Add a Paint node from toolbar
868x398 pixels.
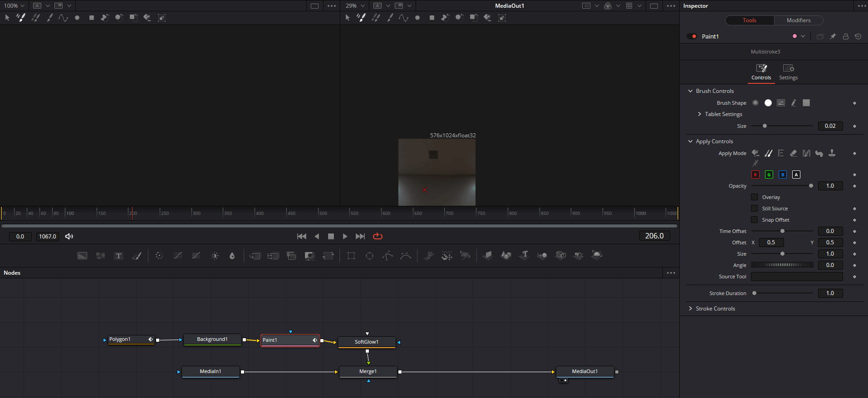pos(137,256)
